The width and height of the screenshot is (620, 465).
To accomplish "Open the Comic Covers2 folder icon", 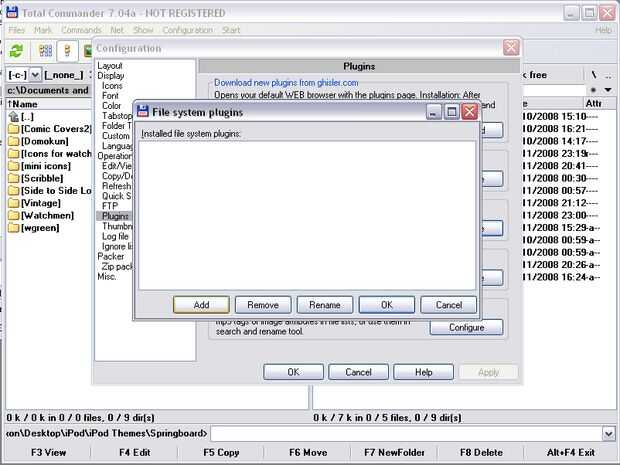I will pyautogui.click(x=14, y=129).
